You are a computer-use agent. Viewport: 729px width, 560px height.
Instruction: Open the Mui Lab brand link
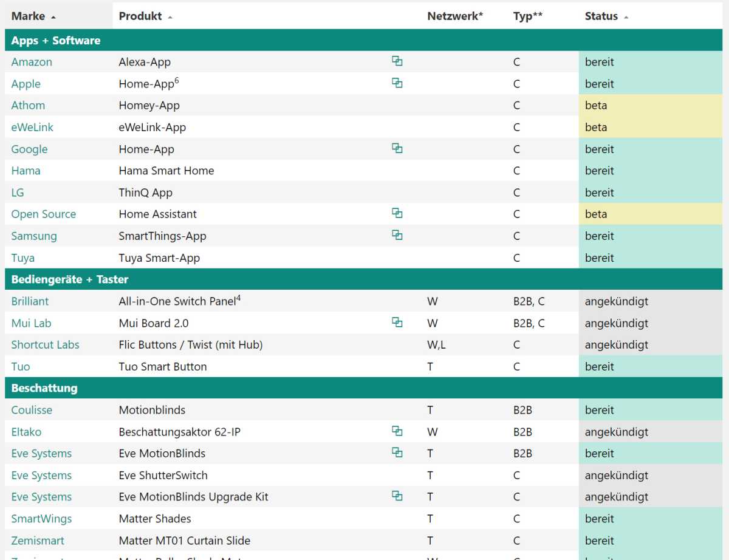click(x=32, y=323)
